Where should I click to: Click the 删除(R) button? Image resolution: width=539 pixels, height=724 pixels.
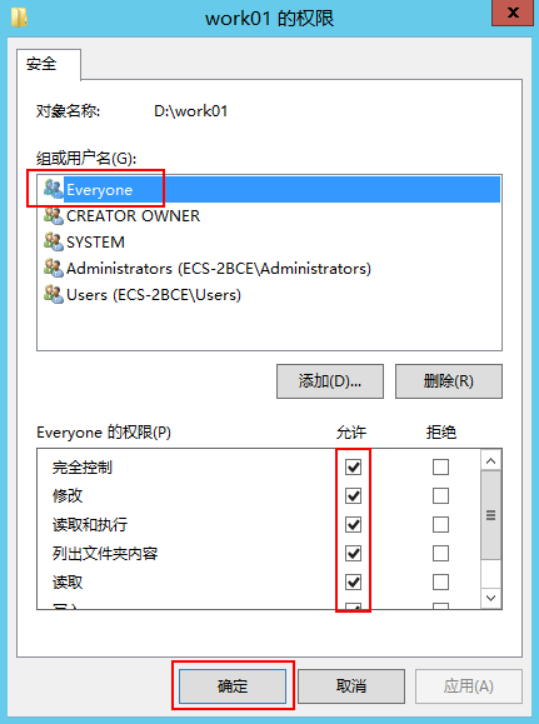(x=448, y=381)
